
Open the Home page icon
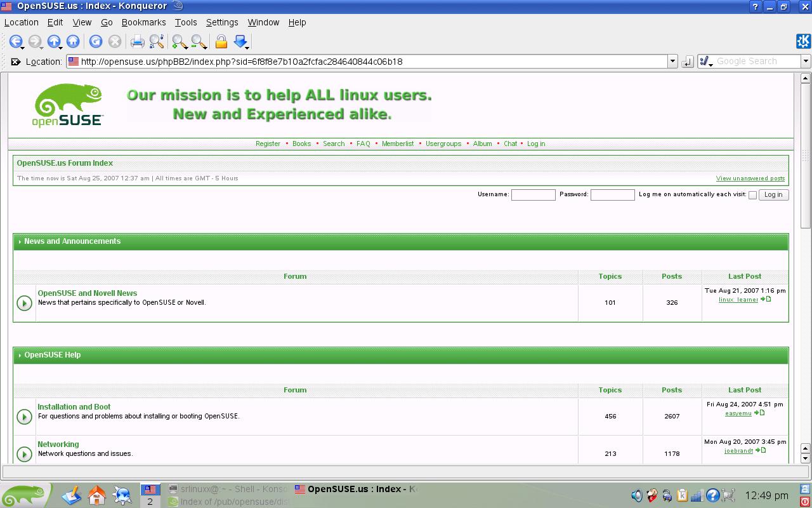73,41
